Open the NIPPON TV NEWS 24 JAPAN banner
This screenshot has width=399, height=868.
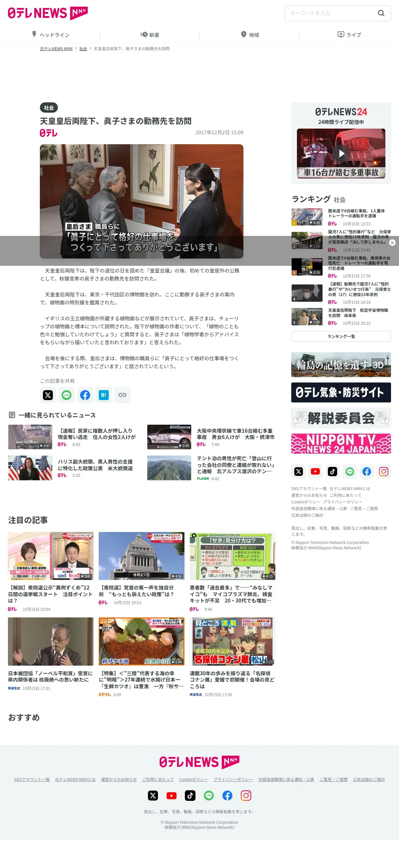341,444
